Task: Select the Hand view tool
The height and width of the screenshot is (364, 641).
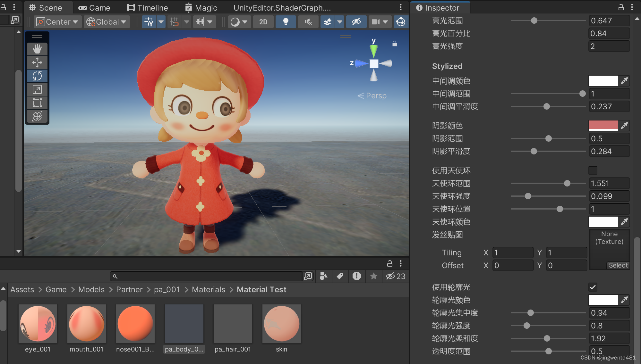Action: (37, 49)
